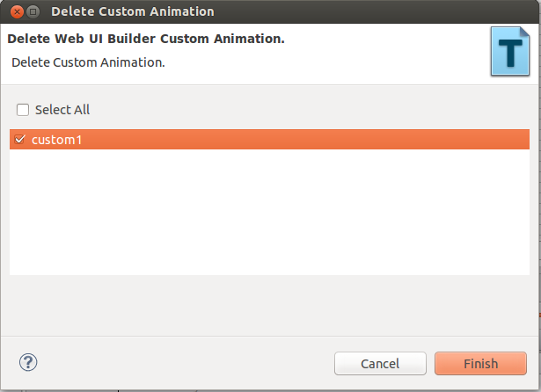Click blank white space below custom1 in list

pos(264,211)
